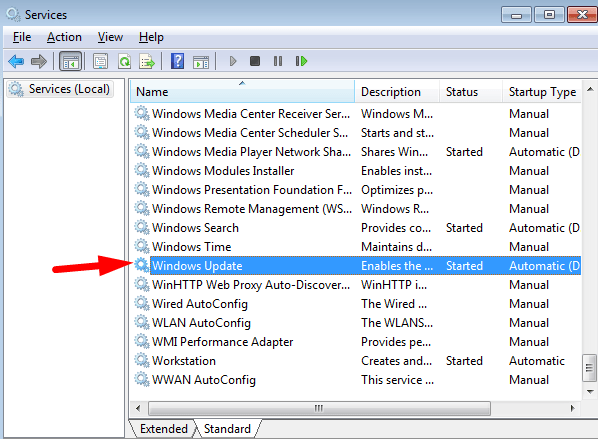Minimize the Services window
The image size is (598, 439).
pyautogui.click(x=516, y=15)
